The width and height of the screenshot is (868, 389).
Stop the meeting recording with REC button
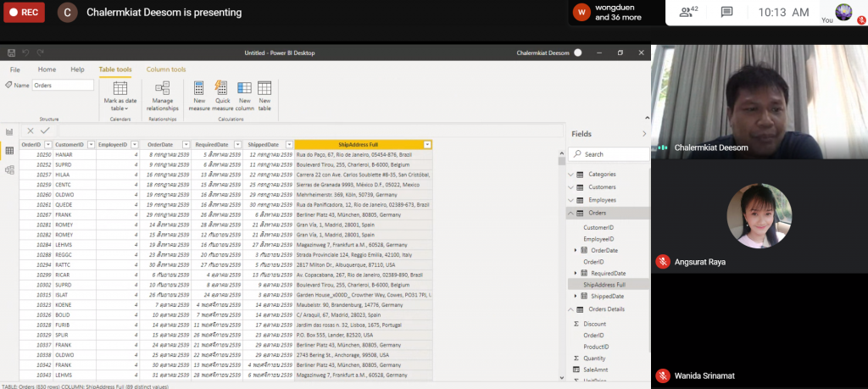pyautogui.click(x=25, y=13)
